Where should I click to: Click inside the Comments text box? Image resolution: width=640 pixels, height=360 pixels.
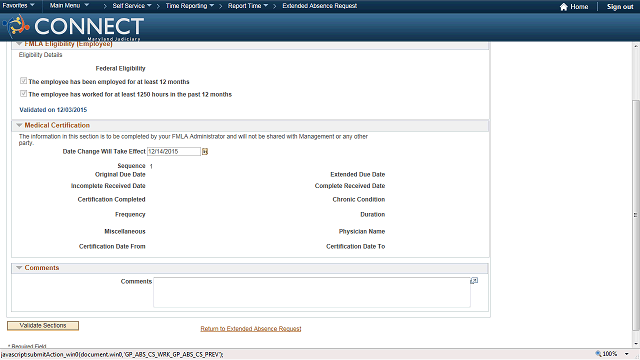point(312,292)
